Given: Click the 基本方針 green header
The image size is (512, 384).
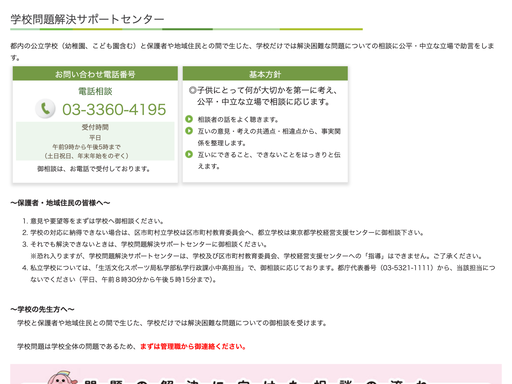Looking at the screenshot, I should click(x=265, y=74).
